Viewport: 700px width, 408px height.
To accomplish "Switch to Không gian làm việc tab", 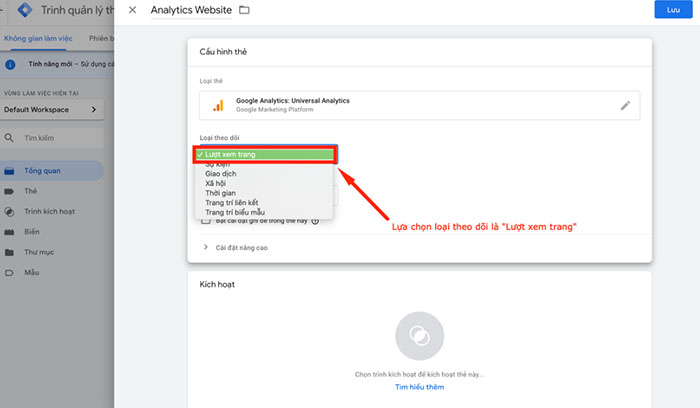I will pyautogui.click(x=38, y=38).
